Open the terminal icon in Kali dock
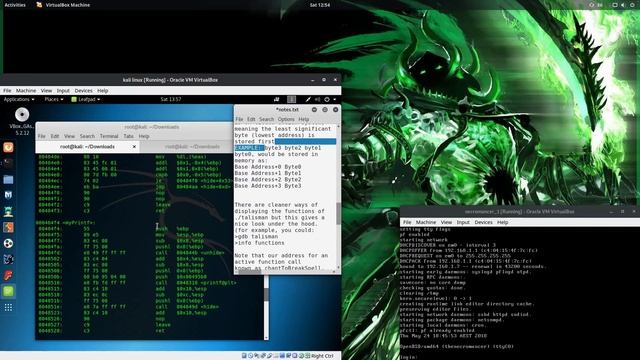Image resolution: width=640 pixels, height=360 pixels. pyautogui.click(x=8, y=163)
